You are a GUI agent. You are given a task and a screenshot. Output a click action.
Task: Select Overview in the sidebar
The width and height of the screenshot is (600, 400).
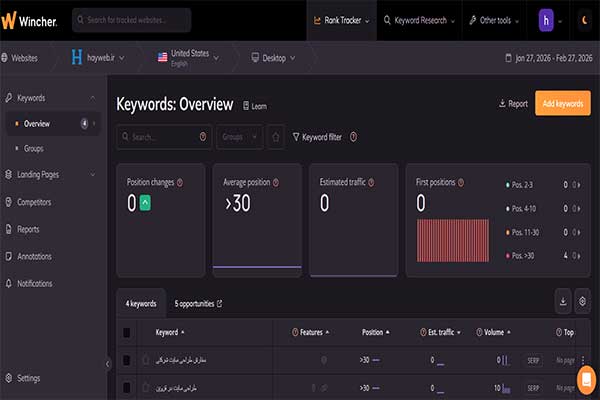click(x=53, y=123)
